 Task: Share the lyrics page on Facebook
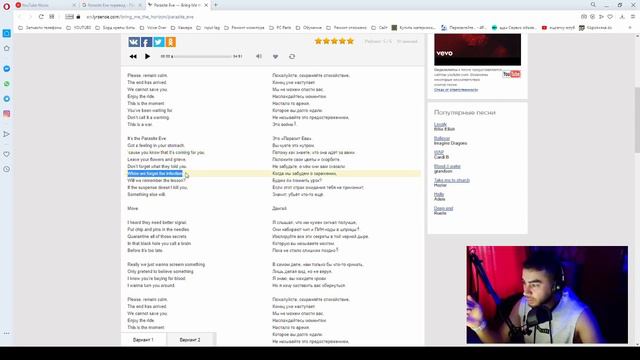146,42
